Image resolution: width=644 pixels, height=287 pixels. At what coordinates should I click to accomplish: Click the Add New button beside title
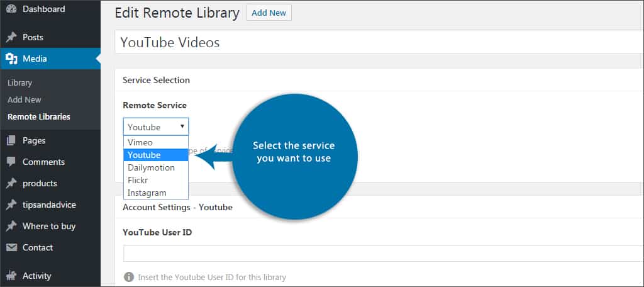click(x=269, y=13)
